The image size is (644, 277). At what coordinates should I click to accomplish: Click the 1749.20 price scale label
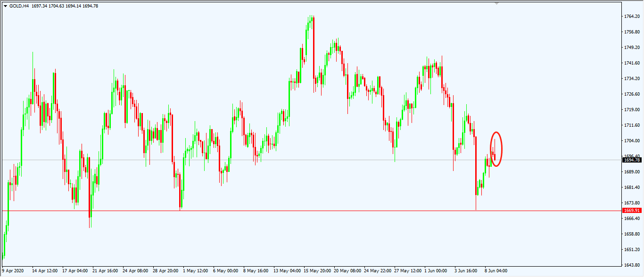[632, 48]
